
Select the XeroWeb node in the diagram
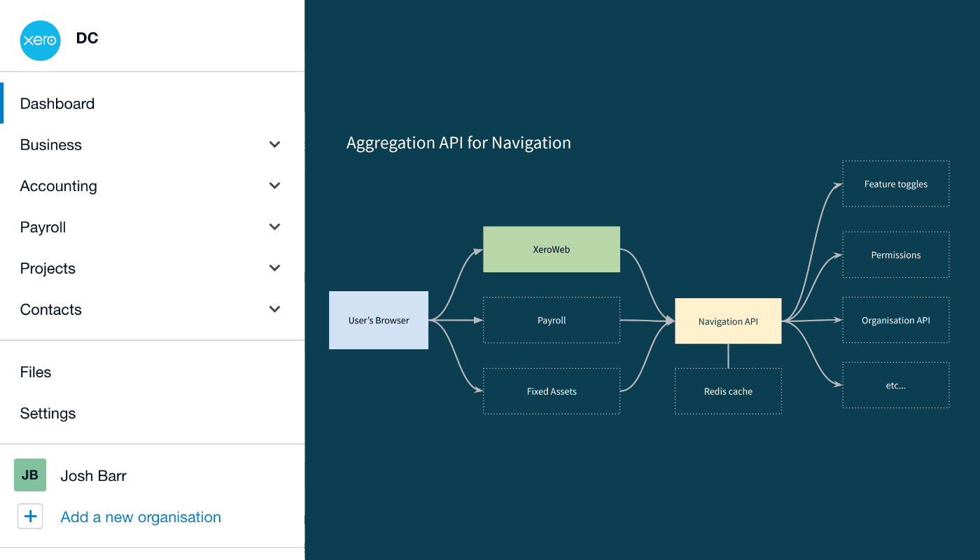coord(551,249)
